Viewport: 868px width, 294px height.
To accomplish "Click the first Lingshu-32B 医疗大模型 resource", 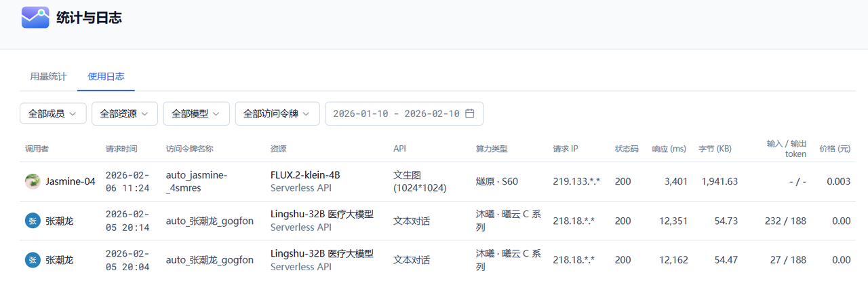I will (322, 215).
